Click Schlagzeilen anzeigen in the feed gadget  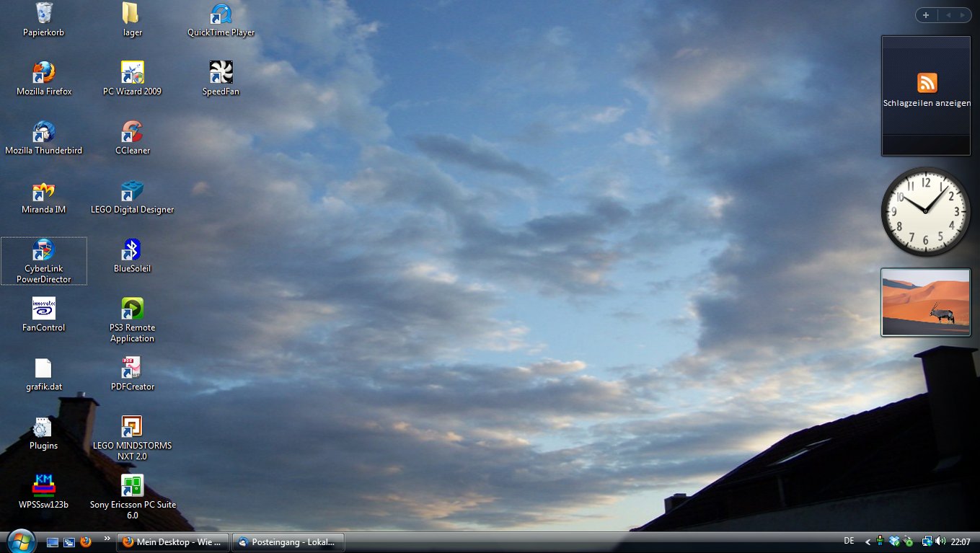click(x=927, y=103)
